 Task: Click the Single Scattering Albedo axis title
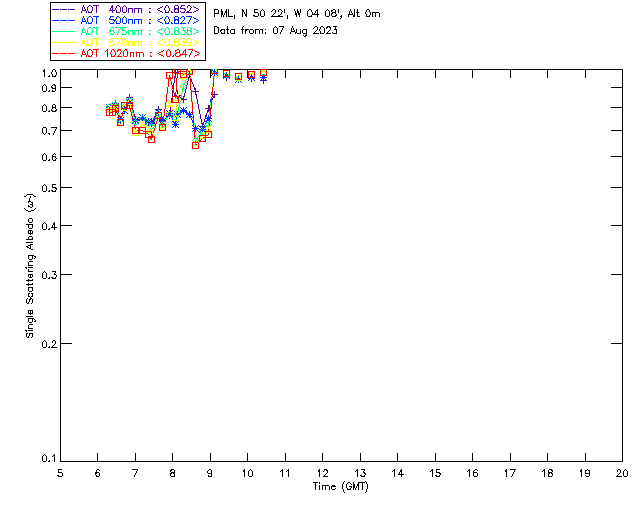30,266
